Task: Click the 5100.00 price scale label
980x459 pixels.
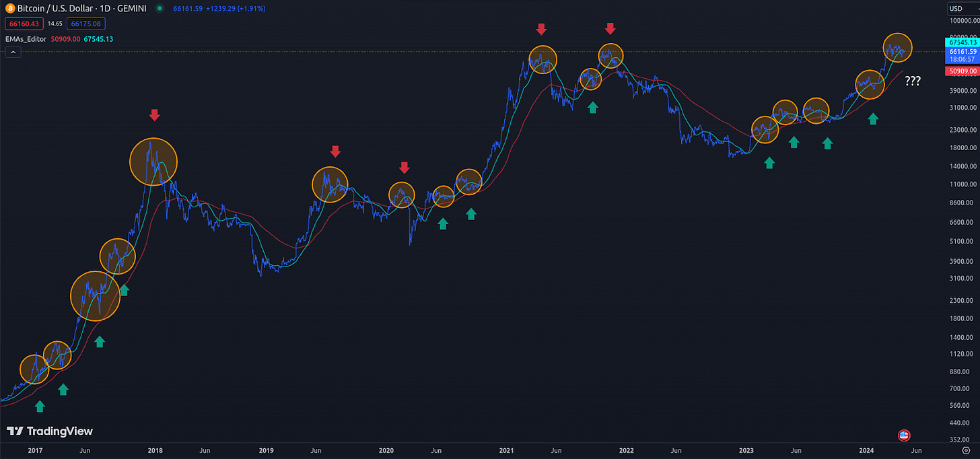Action: pos(960,241)
